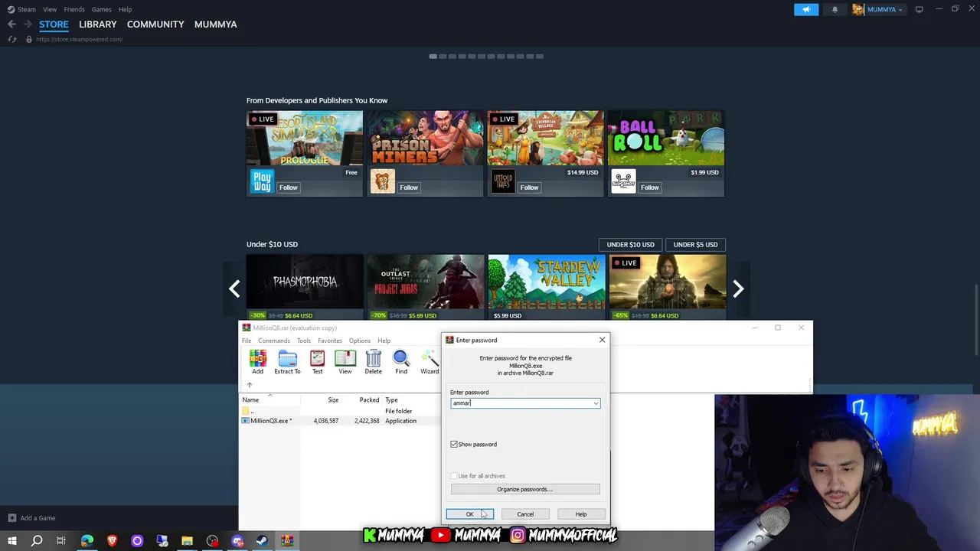Open Options menu in WinRAR

[360, 341]
